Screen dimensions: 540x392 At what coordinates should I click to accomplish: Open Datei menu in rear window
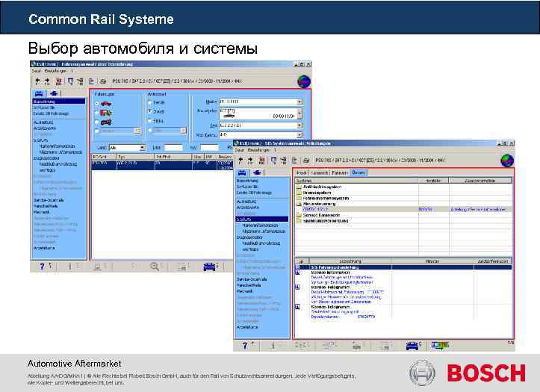pyautogui.click(x=37, y=71)
